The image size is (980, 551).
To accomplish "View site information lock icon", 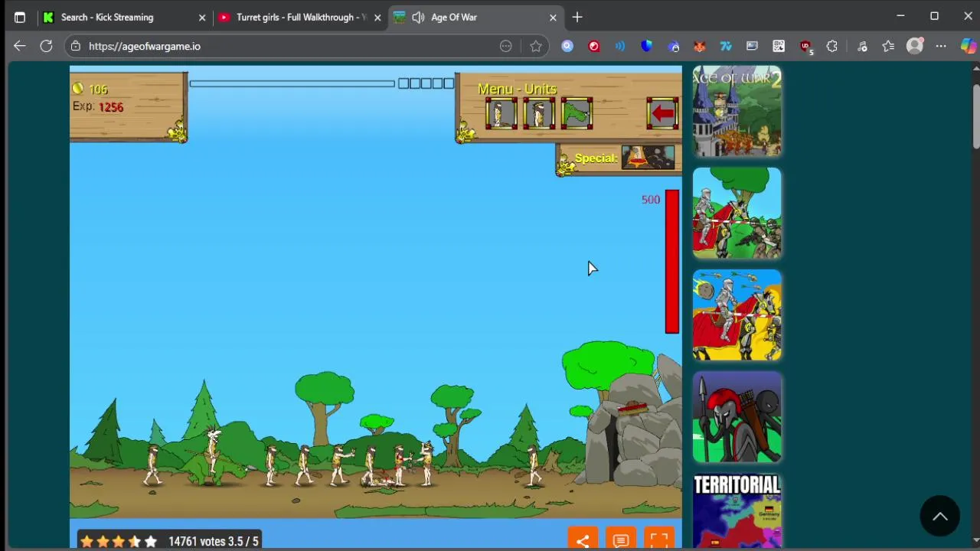I will coord(75,46).
